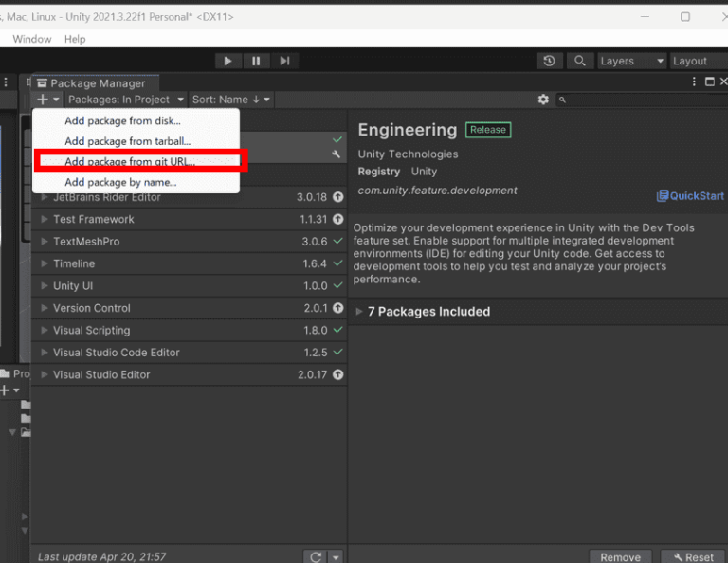The width and height of the screenshot is (728, 563).
Task: Click the search magnifier icon in toolbar
Action: tap(579, 61)
